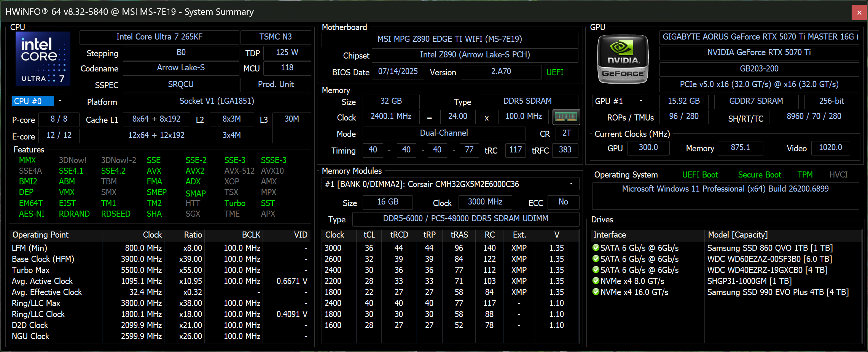Select the Dual-Channel memory mode field
Screen dimensions: 868x352
[444, 133]
